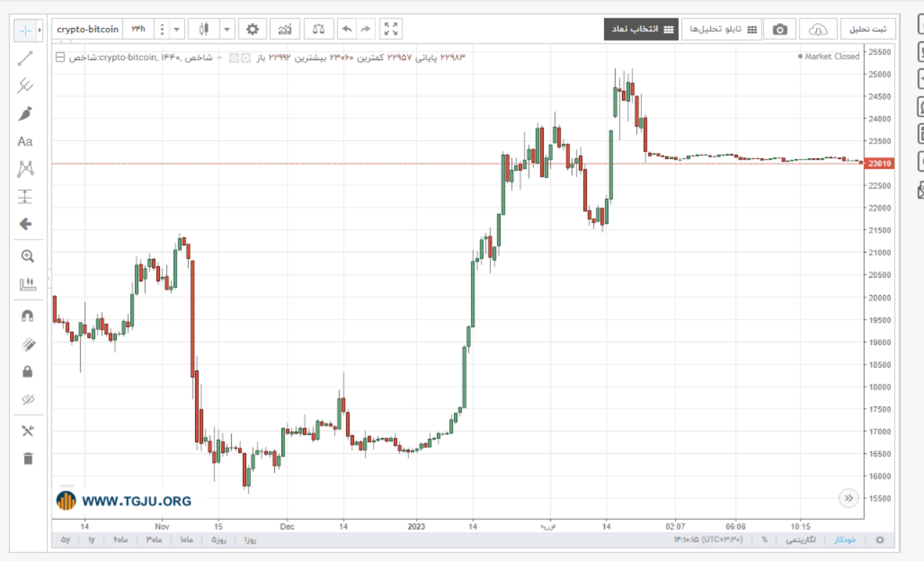Open the symbol legend dropdown arrow
The height and width of the screenshot is (561, 924).
(219, 58)
